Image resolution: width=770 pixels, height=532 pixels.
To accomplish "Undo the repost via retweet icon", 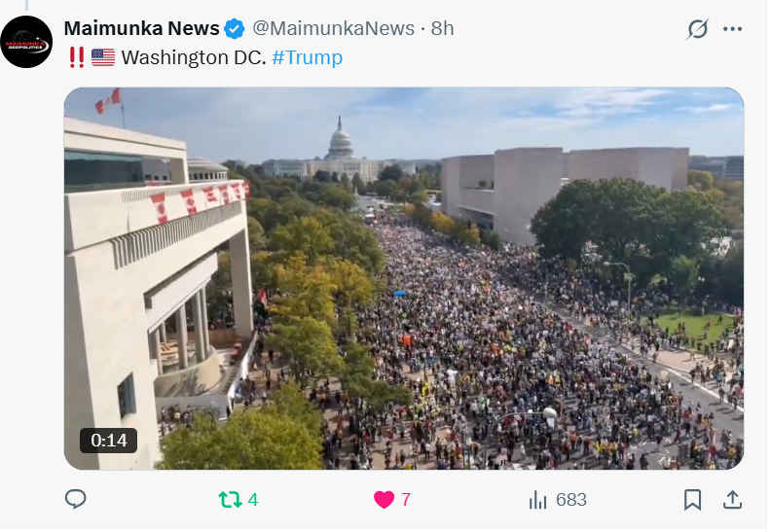I will [x=231, y=500].
